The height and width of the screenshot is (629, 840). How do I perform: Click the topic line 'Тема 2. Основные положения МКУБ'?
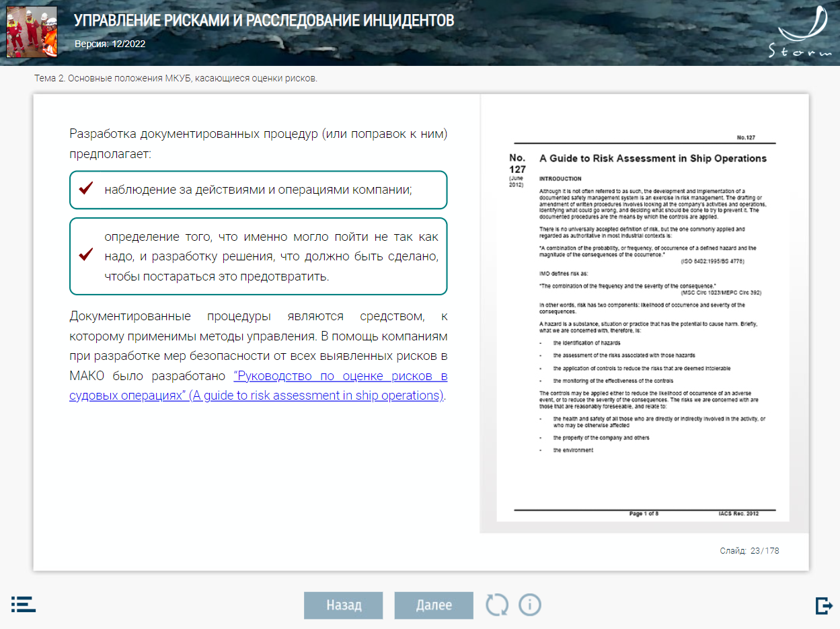tap(176, 79)
